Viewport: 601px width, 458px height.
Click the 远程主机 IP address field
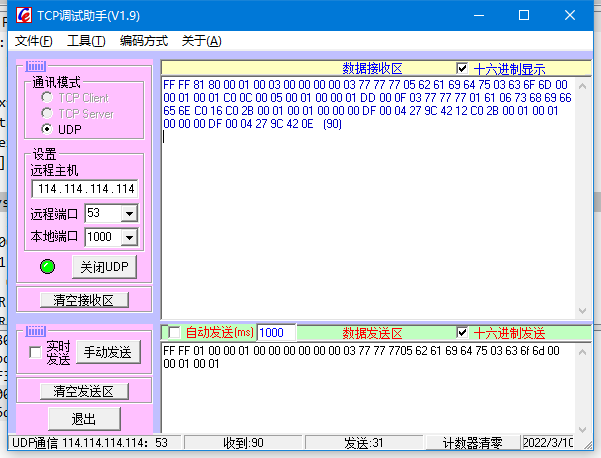coord(85,189)
